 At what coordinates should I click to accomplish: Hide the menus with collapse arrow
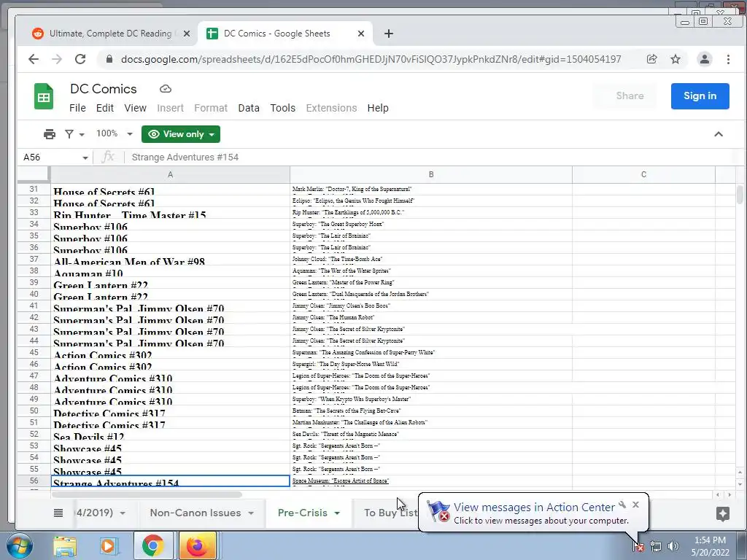[x=719, y=134]
